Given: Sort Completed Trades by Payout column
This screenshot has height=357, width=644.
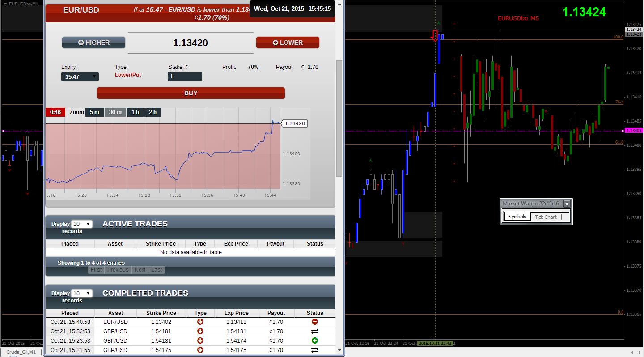Looking at the screenshot, I should pos(276,313).
